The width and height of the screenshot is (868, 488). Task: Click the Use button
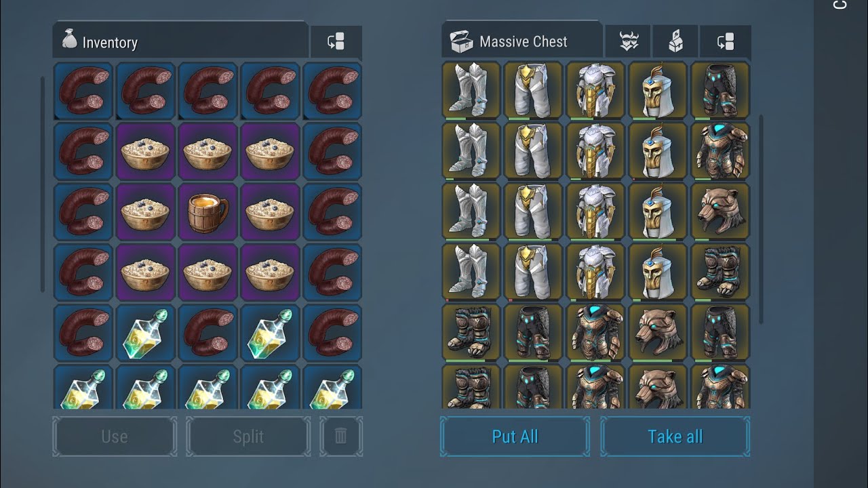(115, 436)
